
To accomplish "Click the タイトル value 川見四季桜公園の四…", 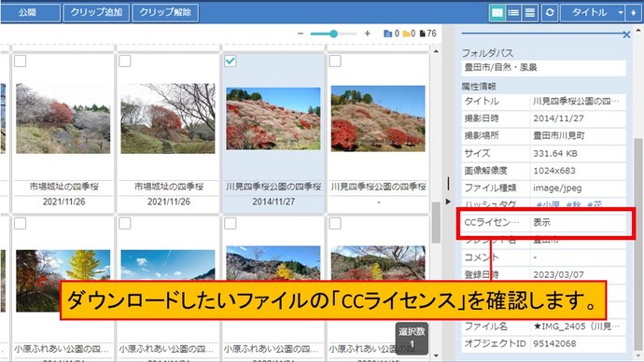I will (x=576, y=101).
